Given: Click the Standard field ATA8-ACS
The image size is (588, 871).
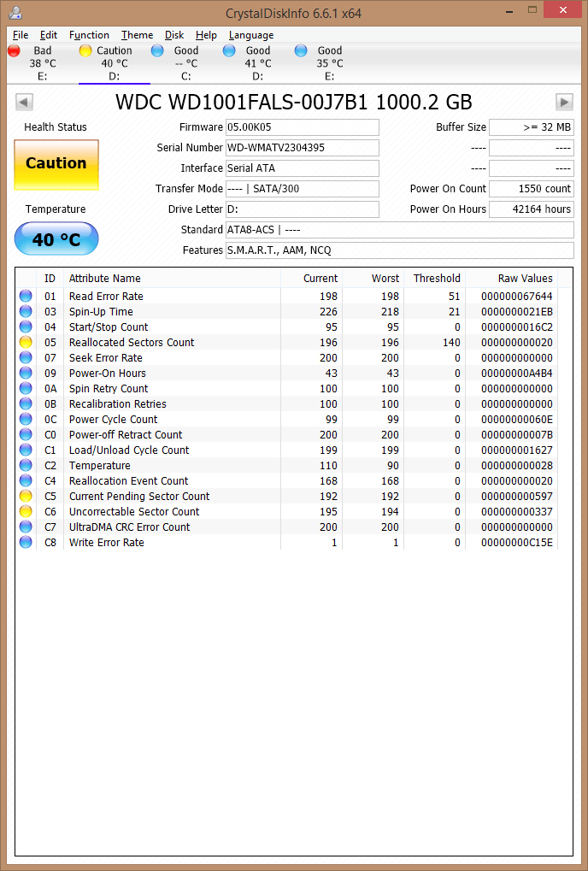Looking at the screenshot, I should pos(400,230).
